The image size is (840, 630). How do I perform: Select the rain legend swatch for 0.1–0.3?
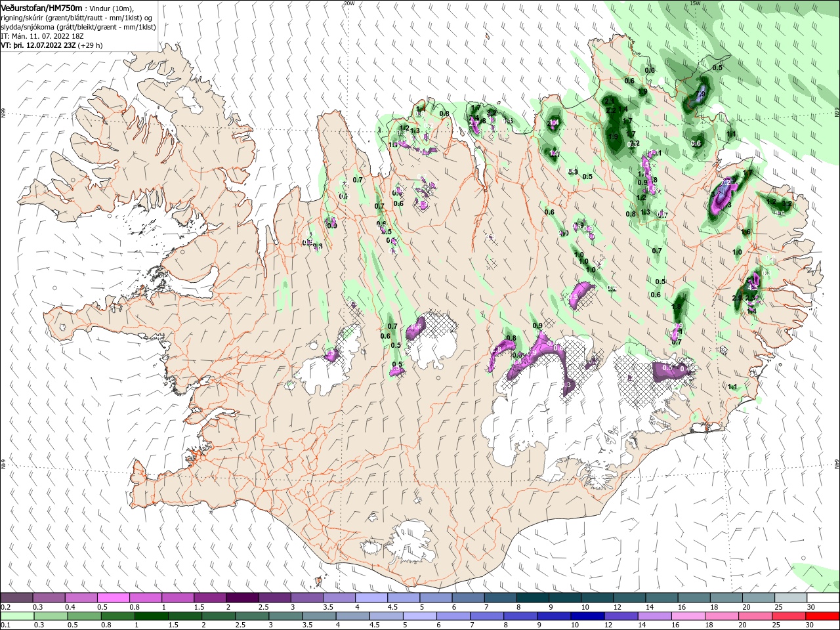click(16, 616)
